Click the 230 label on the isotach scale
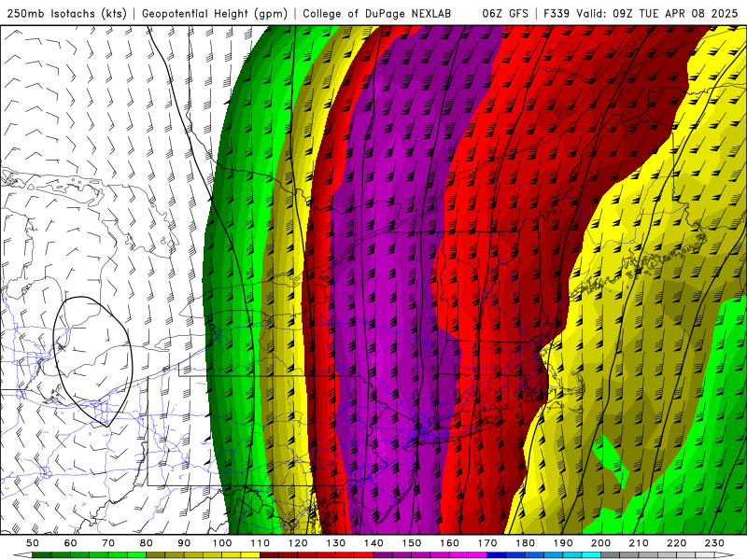747x560 pixels. tap(714, 543)
